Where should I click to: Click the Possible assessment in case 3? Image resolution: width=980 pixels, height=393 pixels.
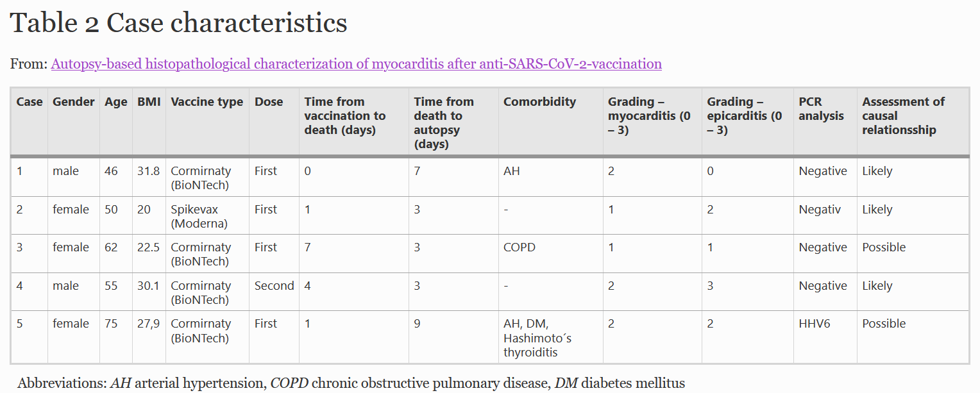pos(884,247)
